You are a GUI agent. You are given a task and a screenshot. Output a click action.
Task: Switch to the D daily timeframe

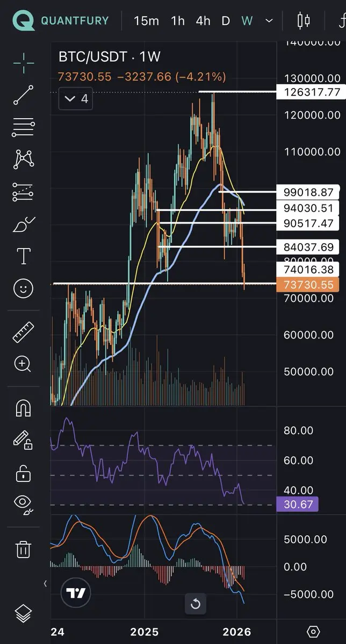(x=226, y=21)
